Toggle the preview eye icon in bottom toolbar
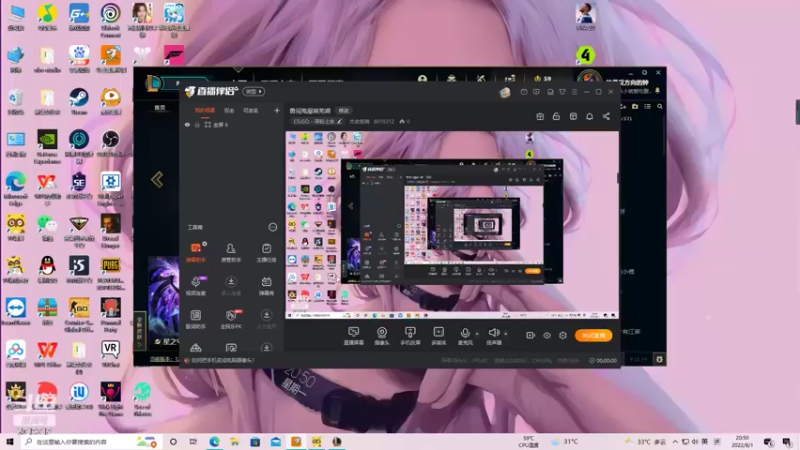 click(x=546, y=335)
